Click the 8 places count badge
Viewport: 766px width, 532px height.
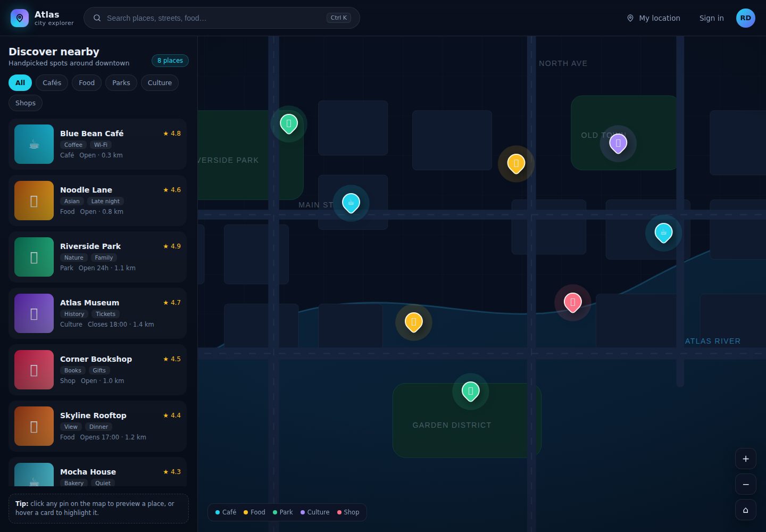point(170,61)
